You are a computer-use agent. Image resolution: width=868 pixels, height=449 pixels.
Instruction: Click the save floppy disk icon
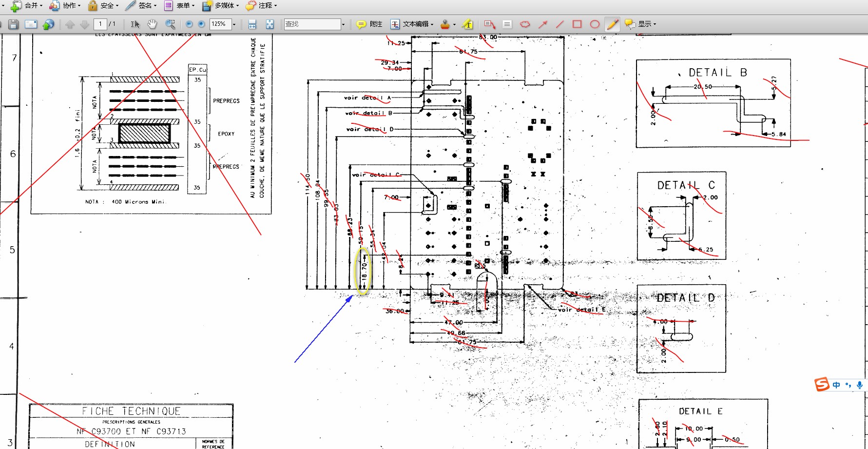coord(14,24)
